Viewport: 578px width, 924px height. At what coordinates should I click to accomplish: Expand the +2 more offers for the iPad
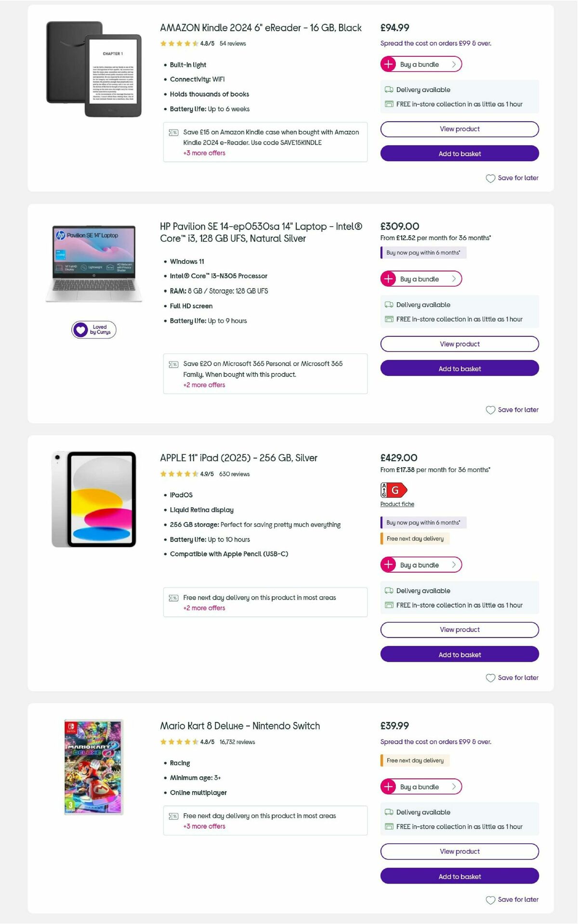coord(203,608)
